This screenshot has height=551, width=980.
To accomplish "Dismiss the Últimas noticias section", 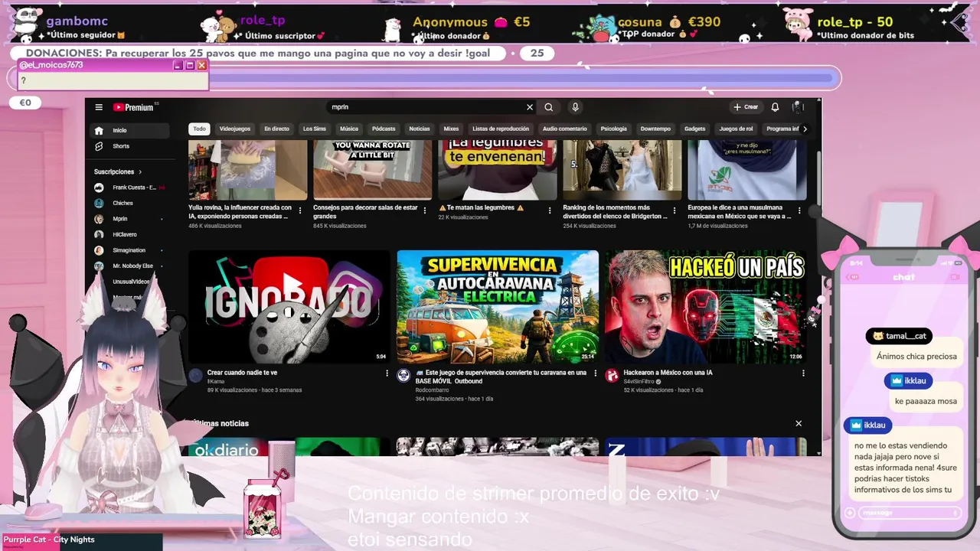I will pos(799,423).
